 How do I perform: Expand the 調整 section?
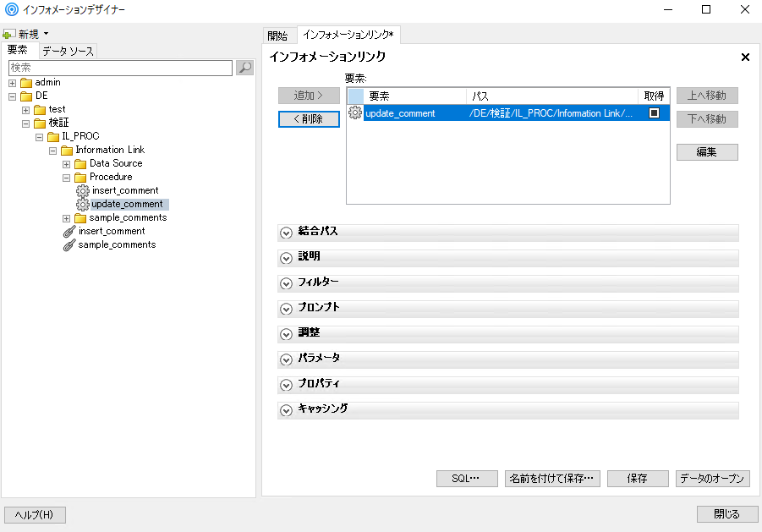point(286,334)
